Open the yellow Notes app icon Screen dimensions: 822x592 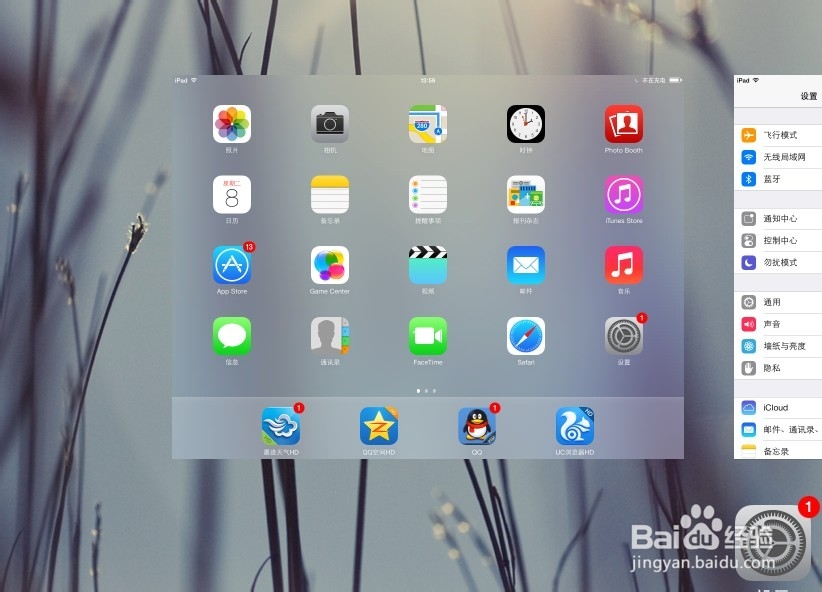pos(330,195)
